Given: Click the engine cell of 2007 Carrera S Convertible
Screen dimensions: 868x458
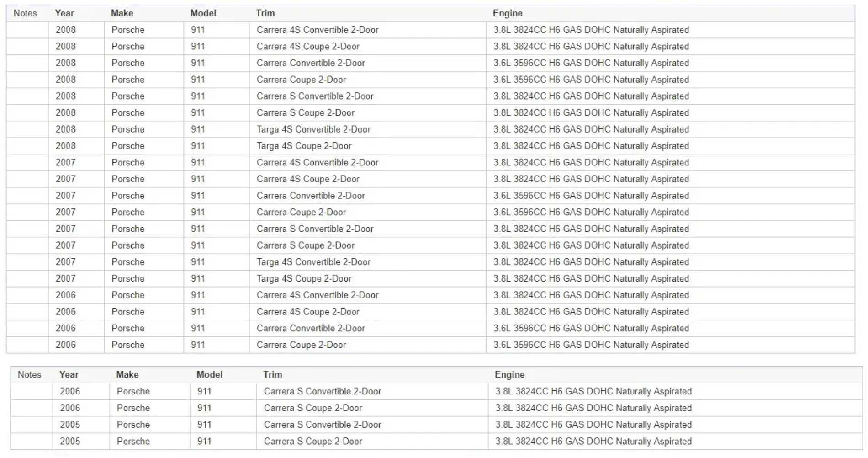Looking at the screenshot, I should (x=591, y=229).
